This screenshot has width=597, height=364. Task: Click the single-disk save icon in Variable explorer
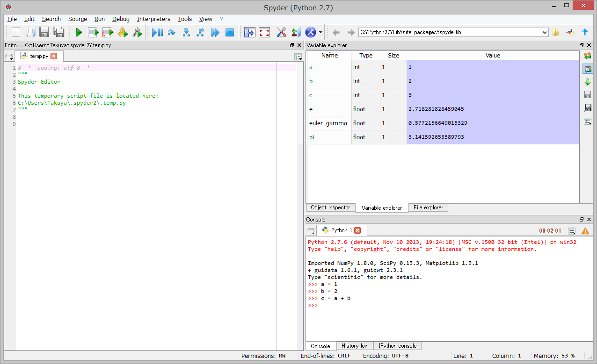(x=588, y=95)
